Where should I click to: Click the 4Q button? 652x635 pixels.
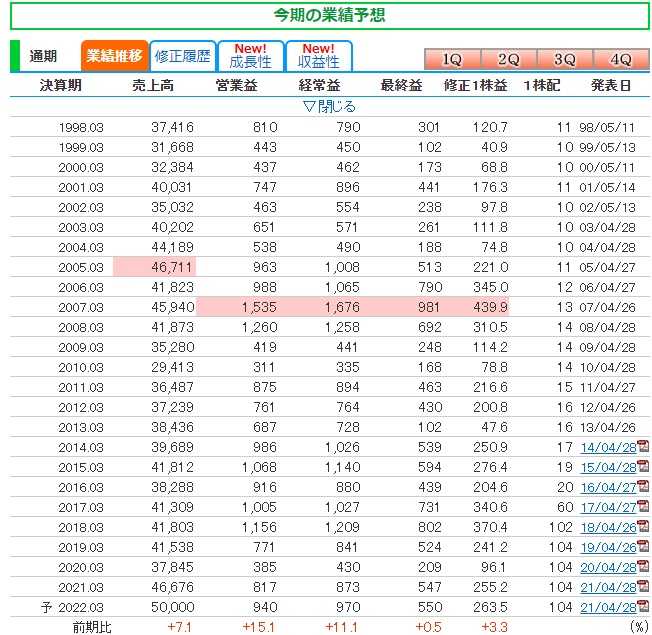[621, 59]
